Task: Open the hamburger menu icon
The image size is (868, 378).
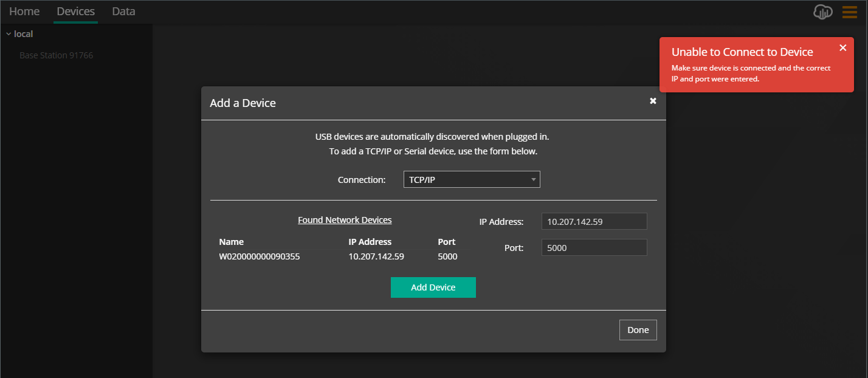Action: tap(849, 12)
